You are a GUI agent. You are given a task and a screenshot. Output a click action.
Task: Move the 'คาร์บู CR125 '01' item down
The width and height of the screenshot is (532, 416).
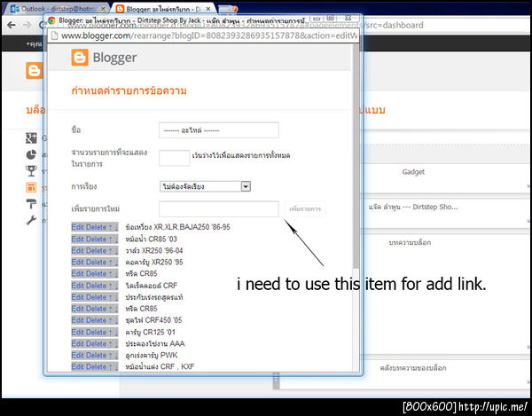coord(116,333)
